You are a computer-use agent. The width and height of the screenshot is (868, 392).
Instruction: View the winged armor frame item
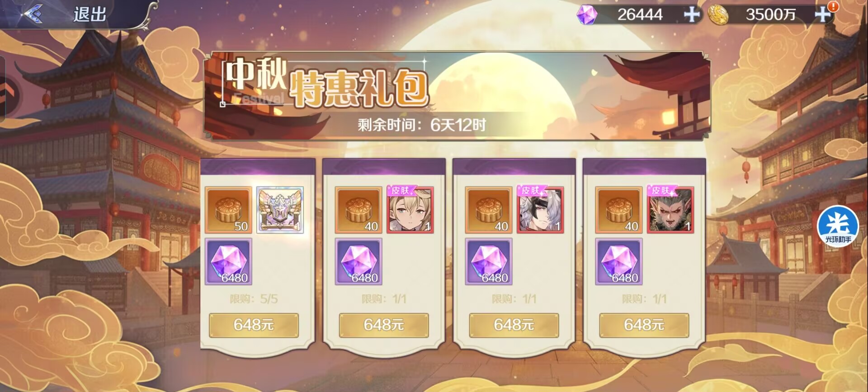(x=280, y=210)
